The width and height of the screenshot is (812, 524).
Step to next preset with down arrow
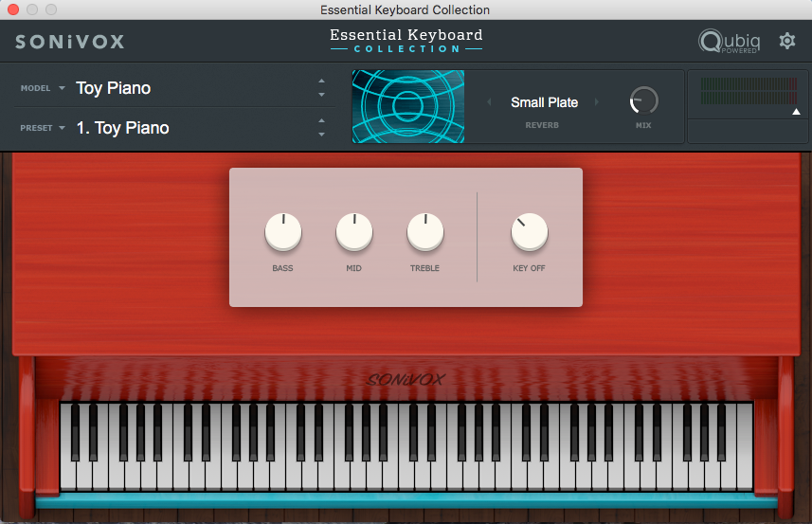point(321,135)
